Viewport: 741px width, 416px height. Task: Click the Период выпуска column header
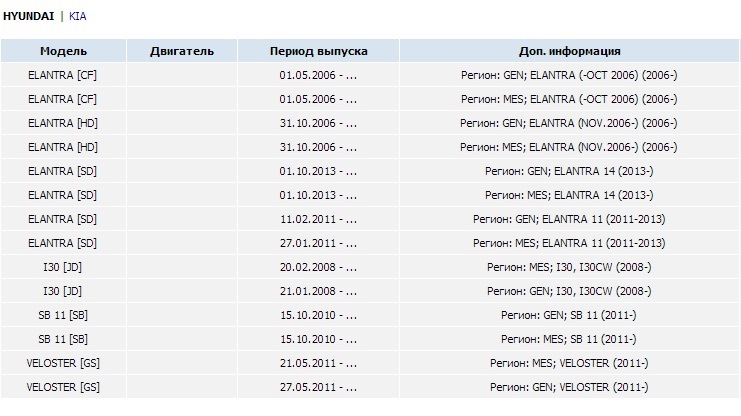[x=319, y=51]
